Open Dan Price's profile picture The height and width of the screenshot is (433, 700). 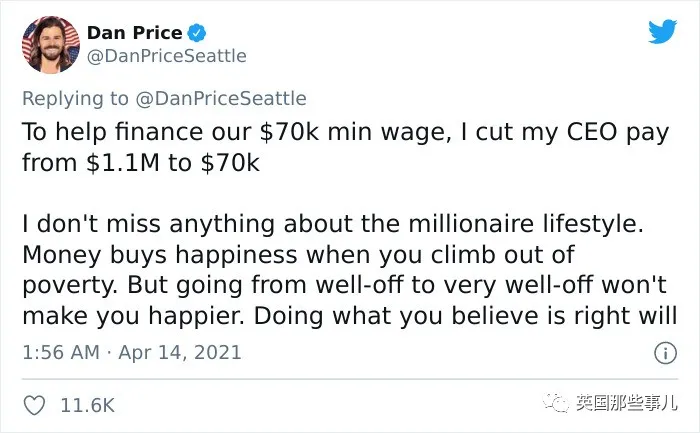click(x=51, y=45)
